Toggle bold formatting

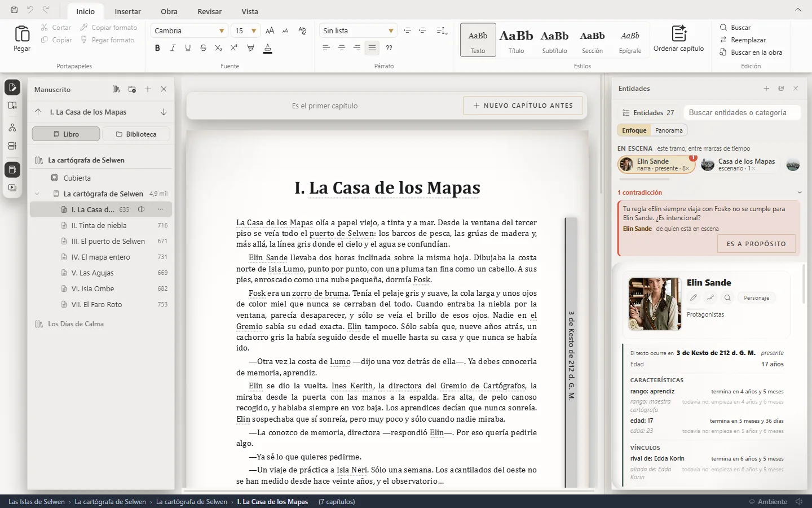click(x=157, y=48)
